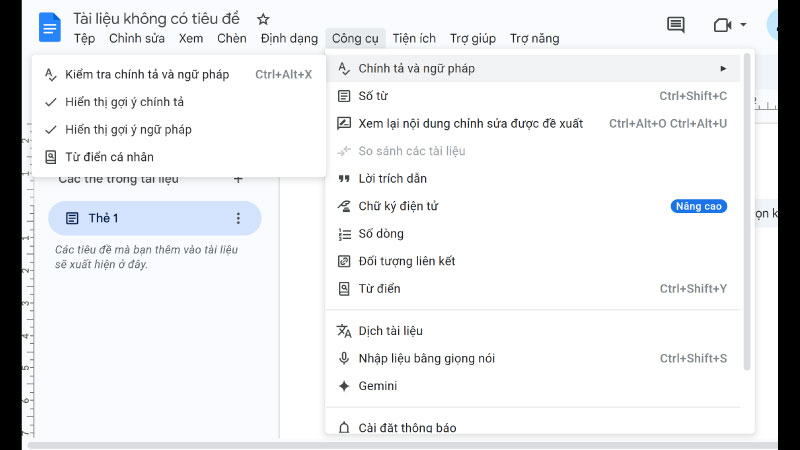Viewport: 800px width, 450px height.
Task: Click the Số từ icon
Action: [x=344, y=96]
